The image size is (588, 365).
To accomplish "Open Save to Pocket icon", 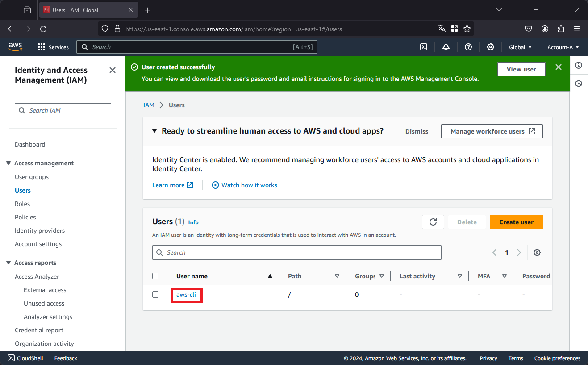I will point(529,29).
